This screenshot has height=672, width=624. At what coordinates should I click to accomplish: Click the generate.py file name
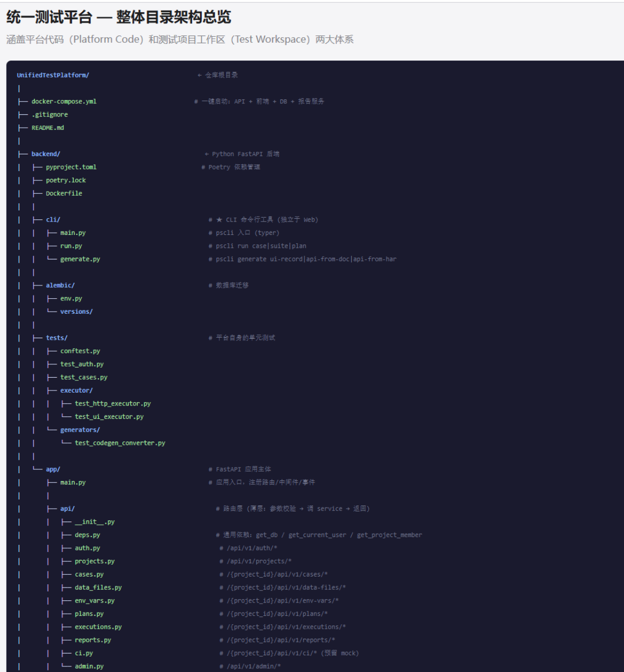pos(80,259)
